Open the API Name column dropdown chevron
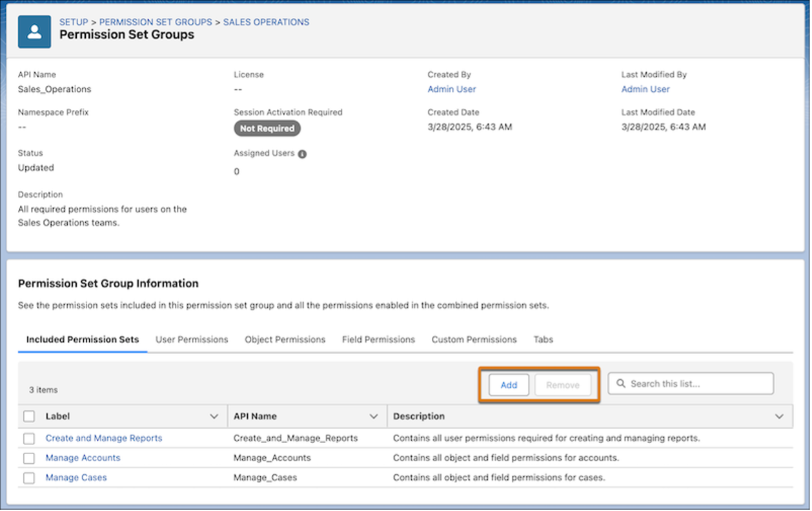 (373, 417)
